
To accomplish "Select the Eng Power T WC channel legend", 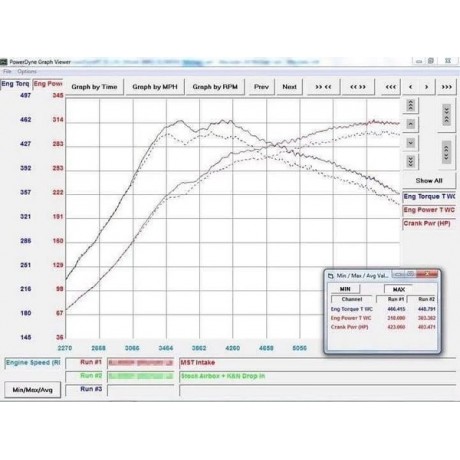I will (x=429, y=210).
